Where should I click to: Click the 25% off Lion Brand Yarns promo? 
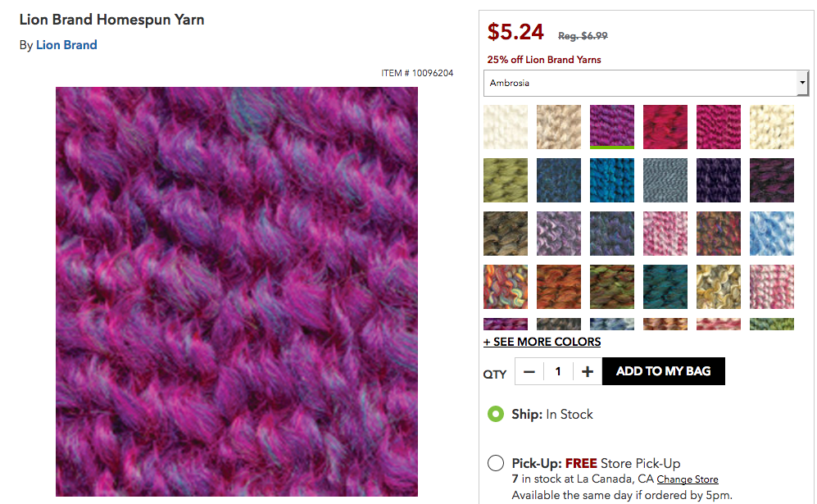tap(544, 60)
